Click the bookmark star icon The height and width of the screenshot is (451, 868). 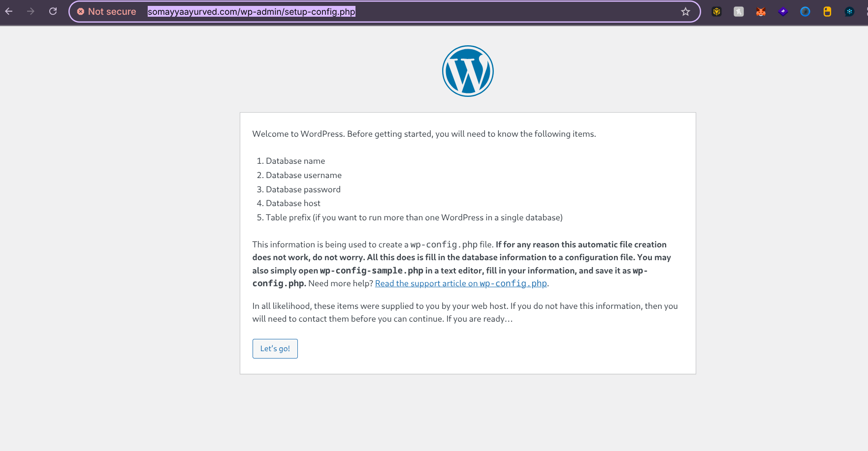pos(685,11)
